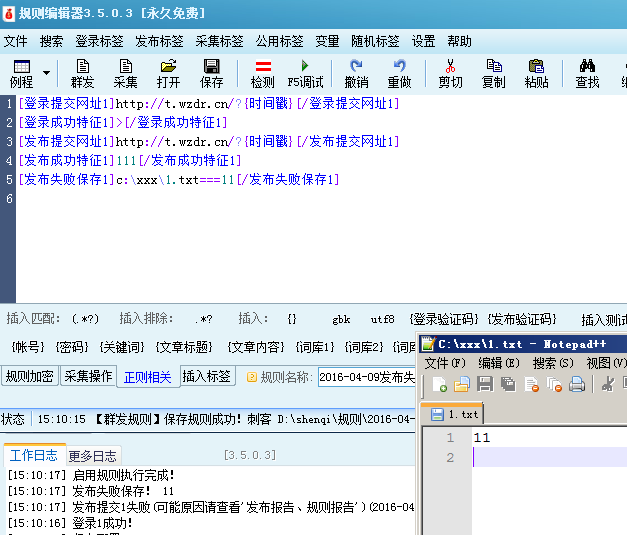Click Notepad++ Save All icon
627x535 pixels.
tap(508, 385)
